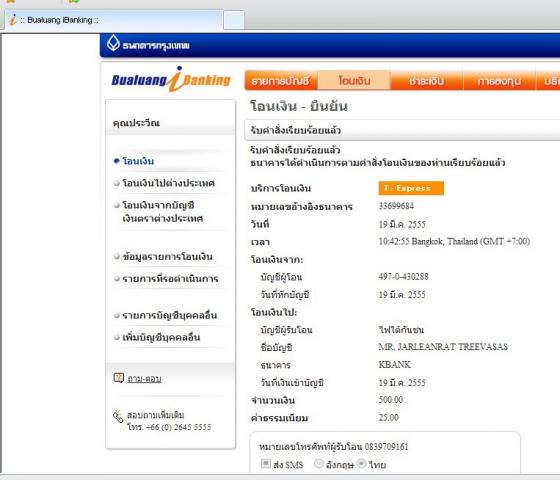Image resolution: width=560 pixels, height=480 pixels.
Task: Select โอนเงินจากบัญชีเงินตราต่างประเทศ in the sidebar
Action: coord(163,212)
